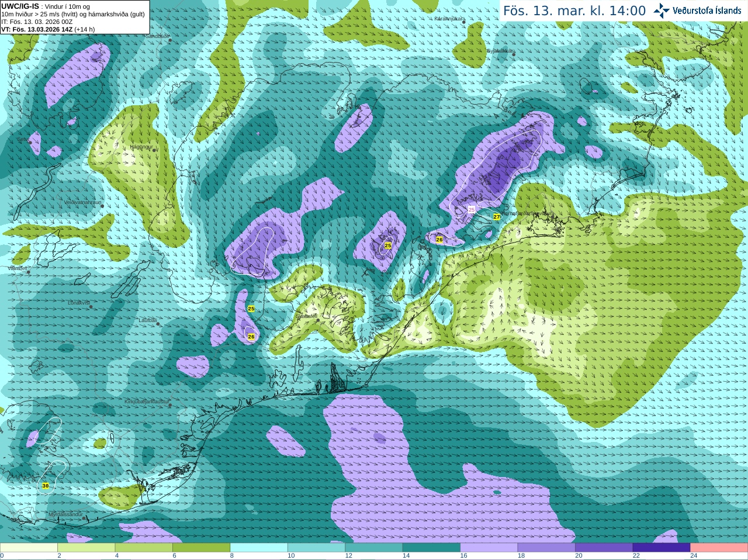
Task: Click the Eyjabakkar station label
Action: click(501, 51)
